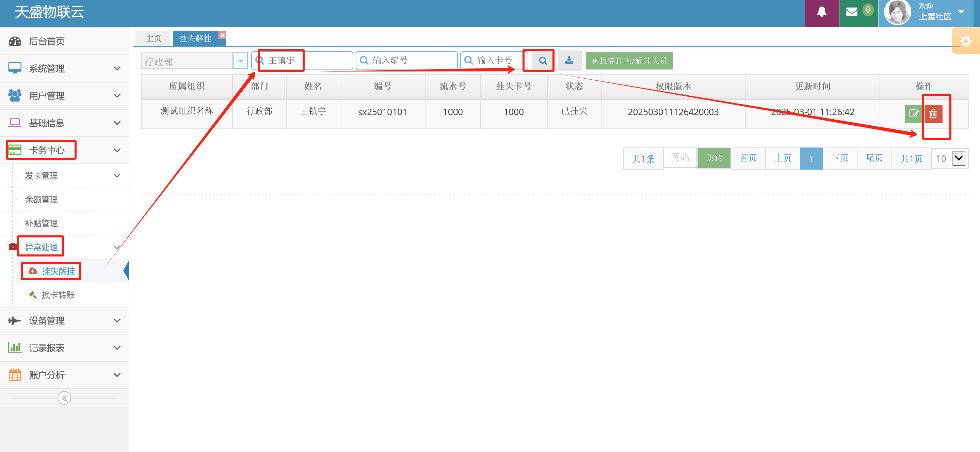Open 发卡管理 submenu

click(42, 176)
